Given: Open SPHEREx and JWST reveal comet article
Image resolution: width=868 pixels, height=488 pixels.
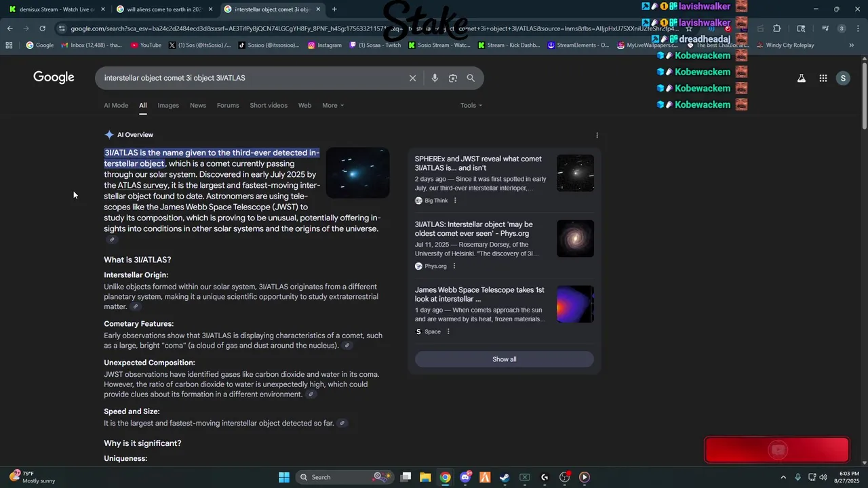Looking at the screenshot, I should click(x=478, y=163).
